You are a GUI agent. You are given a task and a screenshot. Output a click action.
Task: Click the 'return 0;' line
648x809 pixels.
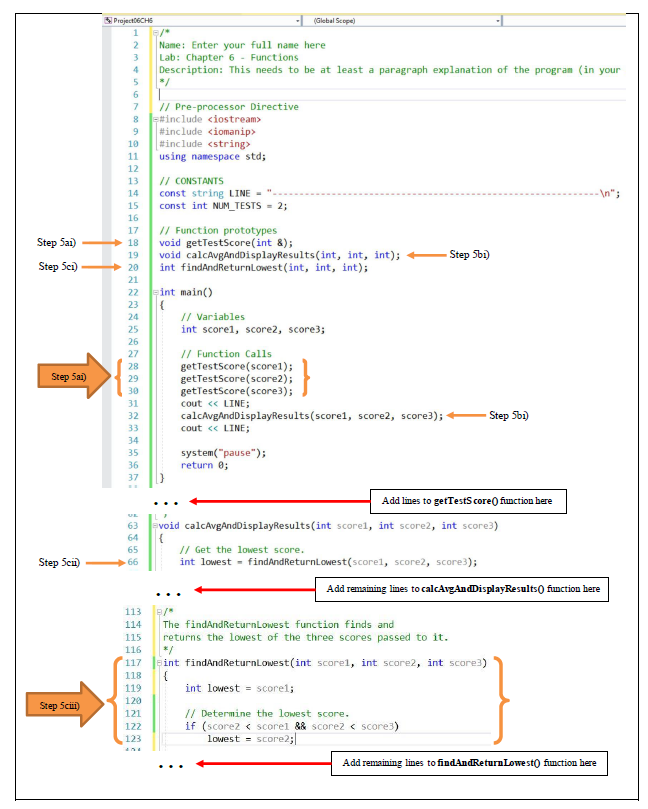[204, 465]
